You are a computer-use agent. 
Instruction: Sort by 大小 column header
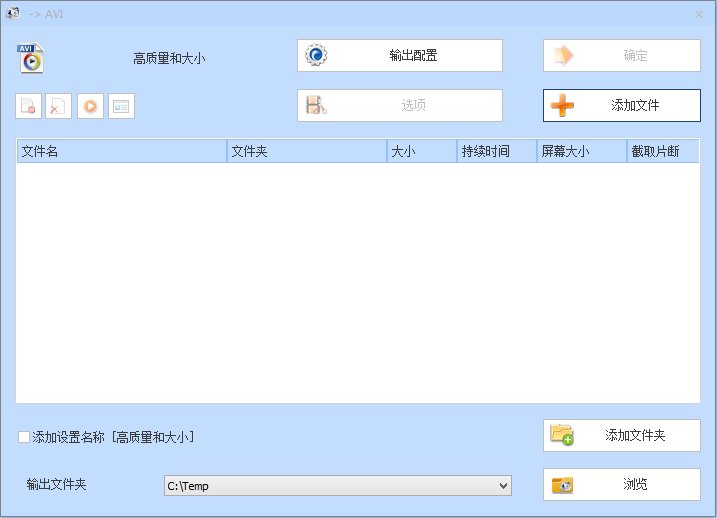(422, 151)
